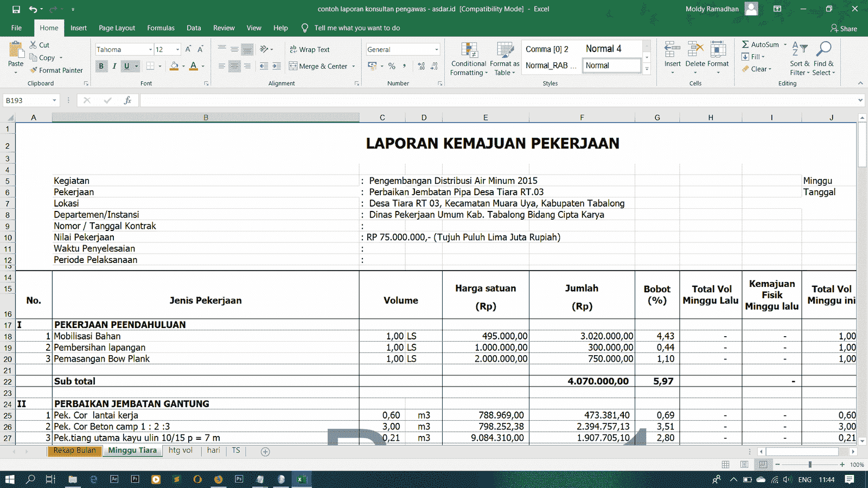Click the Format Painter brush icon
The height and width of the screenshot is (488, 868).
(34, 70)
